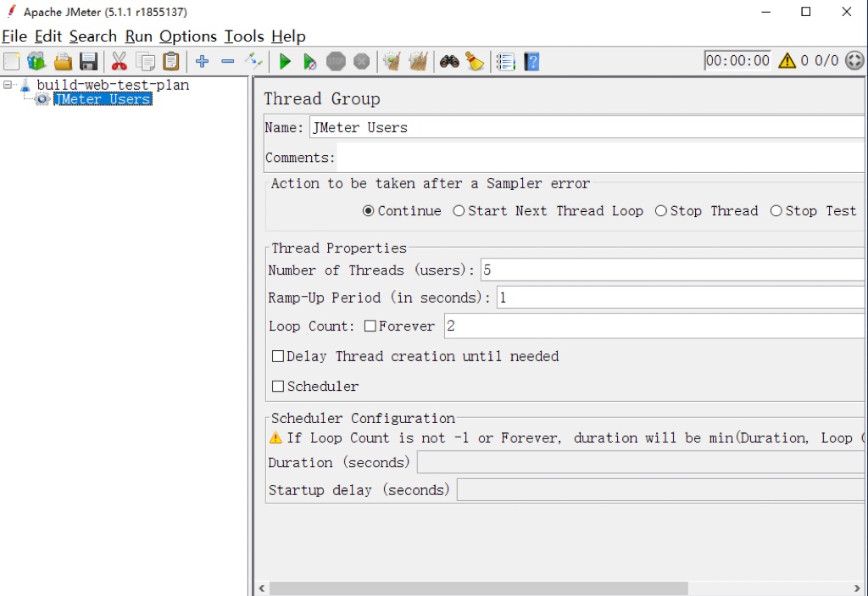Open the File menu
This screenshot has height=596, width=868.
pos(14,36)
